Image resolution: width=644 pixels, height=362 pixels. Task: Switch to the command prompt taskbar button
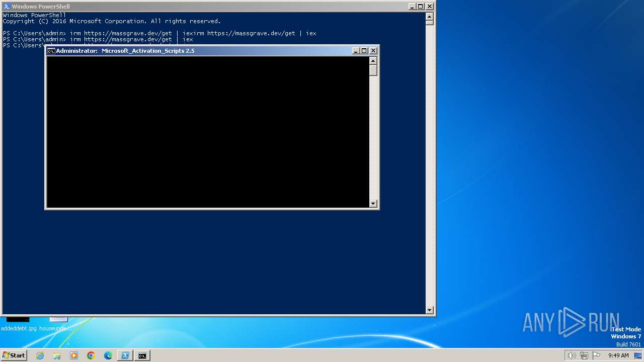[142, 355]
